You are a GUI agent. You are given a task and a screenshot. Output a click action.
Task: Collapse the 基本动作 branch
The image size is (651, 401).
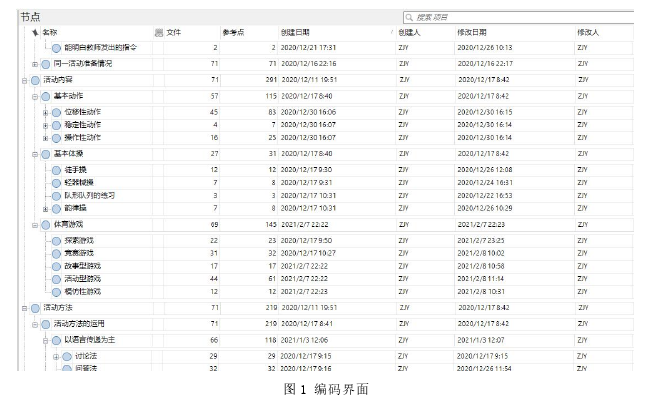(x=35, y=97)
